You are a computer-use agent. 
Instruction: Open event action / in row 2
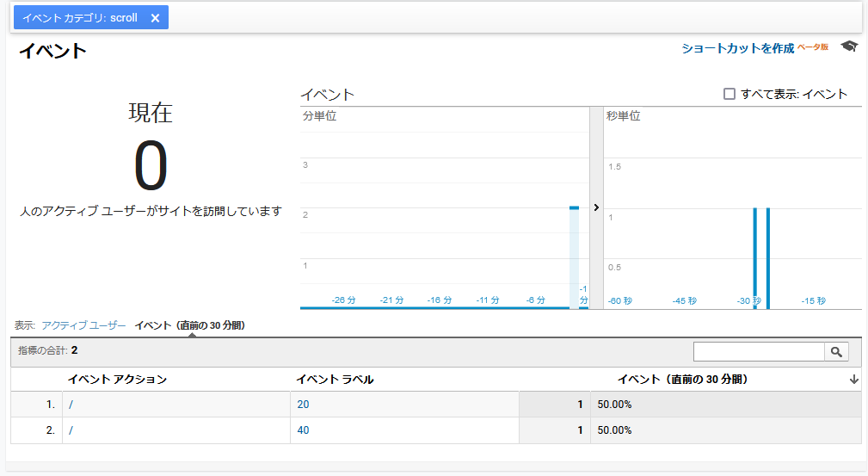(x=71, y=430)
